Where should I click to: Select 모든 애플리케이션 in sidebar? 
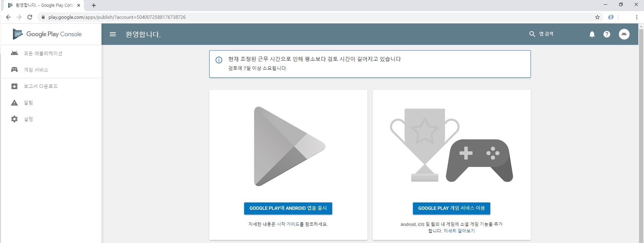pos(51,53)
